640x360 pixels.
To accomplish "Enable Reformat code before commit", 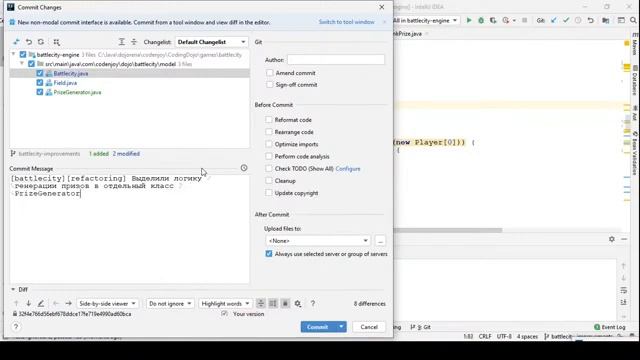I will tap(269, 120).
